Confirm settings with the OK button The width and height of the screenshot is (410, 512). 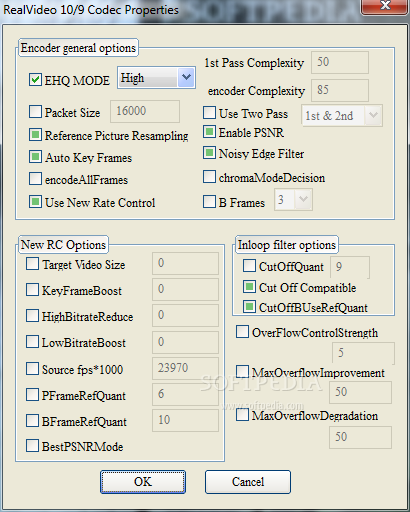pos(143,482)
